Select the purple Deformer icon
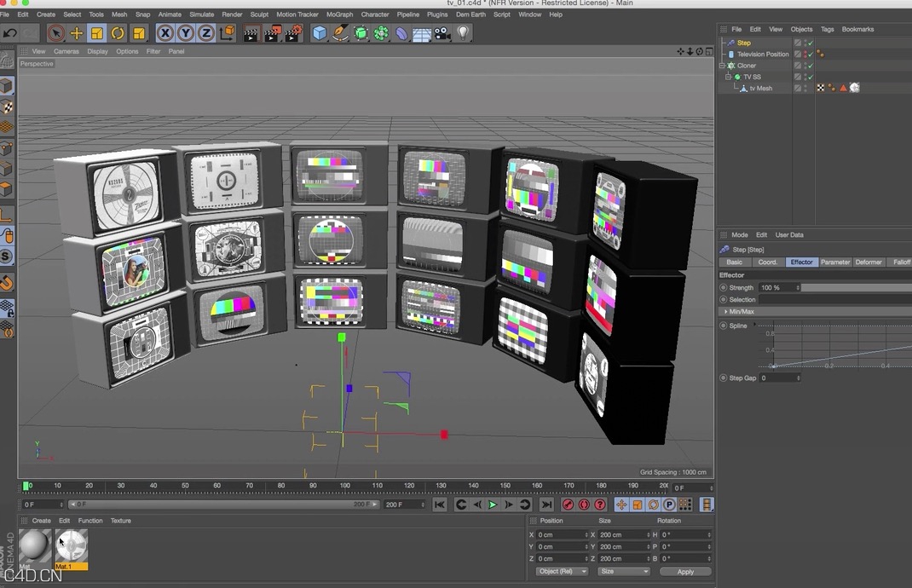This screenshot has width=912, height=588. 401,33
